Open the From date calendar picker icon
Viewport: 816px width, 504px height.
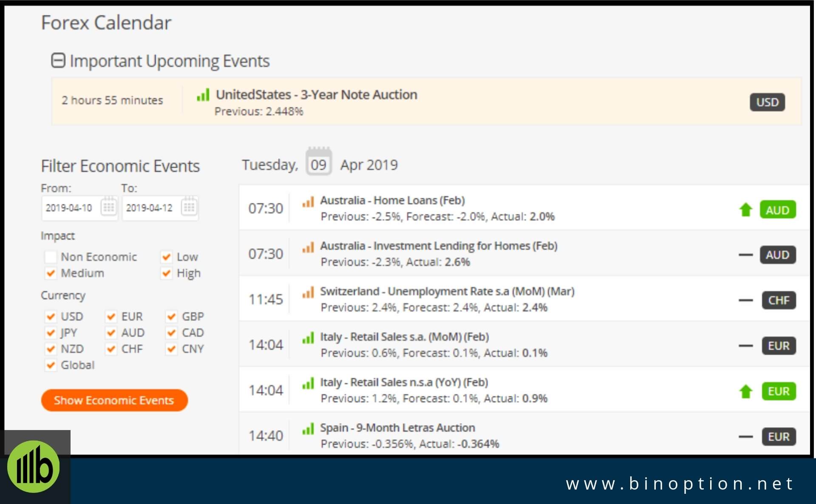(108, 207)
